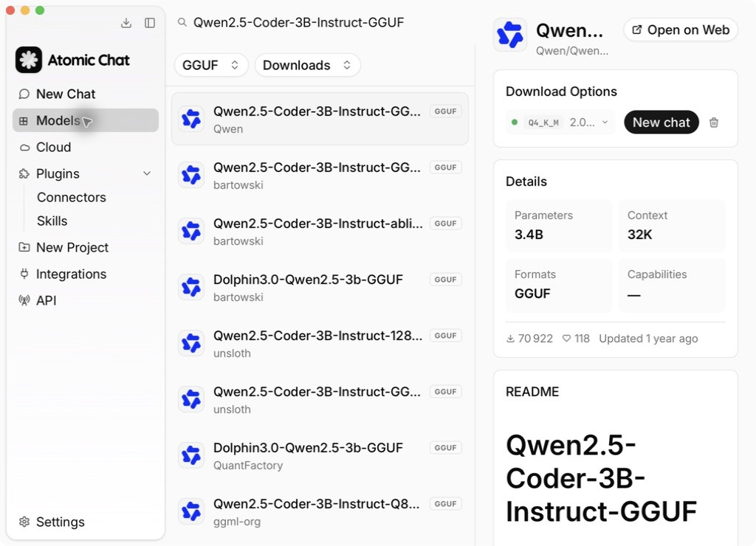The height and width of the screenshot is (546, 756).
Task: Click the Context 32K card
Action: tap(672, 226)
